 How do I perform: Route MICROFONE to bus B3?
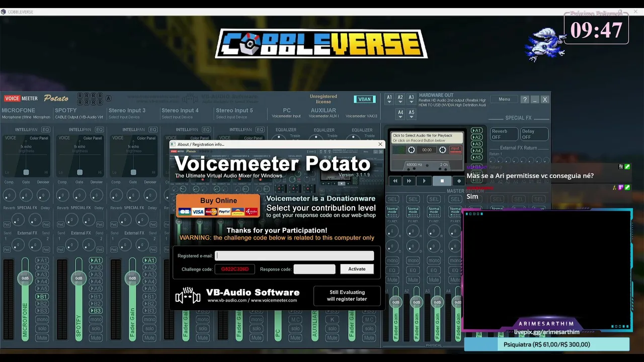point(42,311)
